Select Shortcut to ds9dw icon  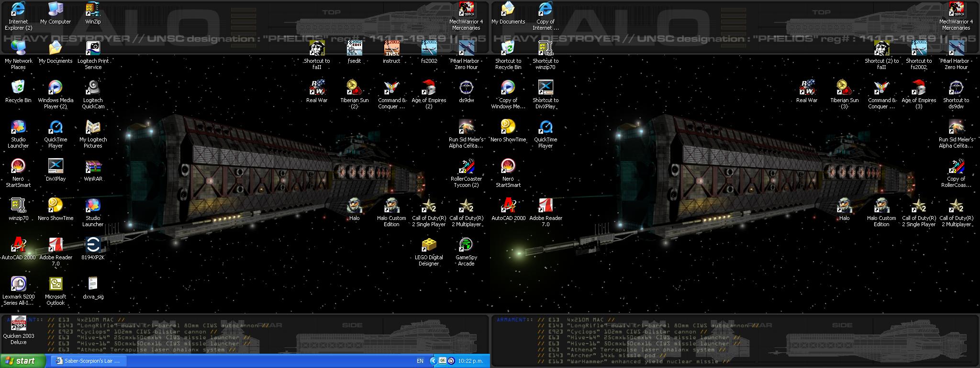pos(956,94)
